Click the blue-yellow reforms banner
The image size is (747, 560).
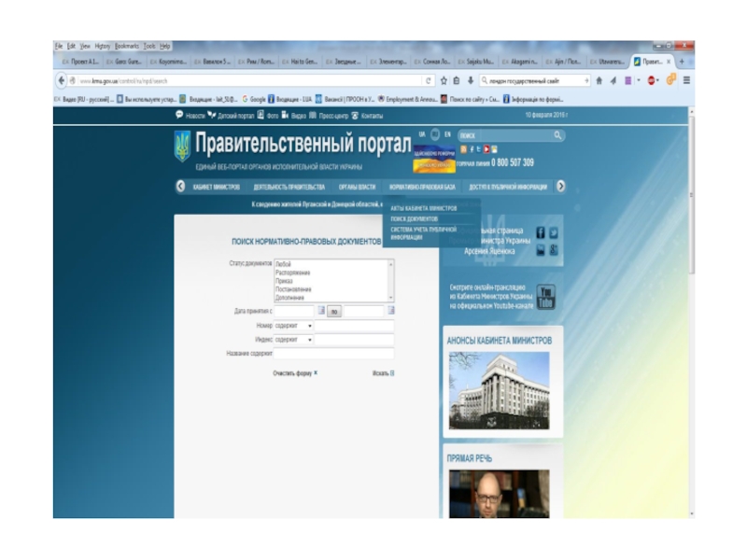tap(434, 159)
